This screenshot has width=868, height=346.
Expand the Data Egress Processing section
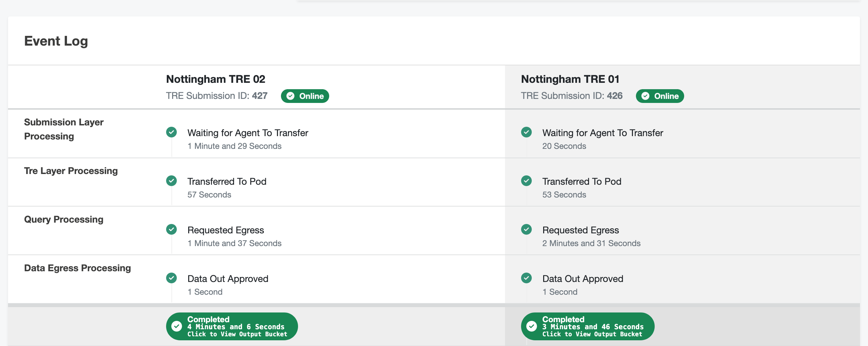pyautogui.click(x=77, y=268)
